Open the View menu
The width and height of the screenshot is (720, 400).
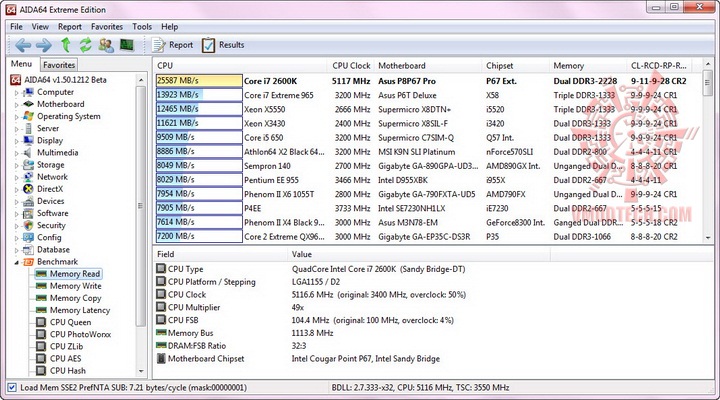coord(40,27)
